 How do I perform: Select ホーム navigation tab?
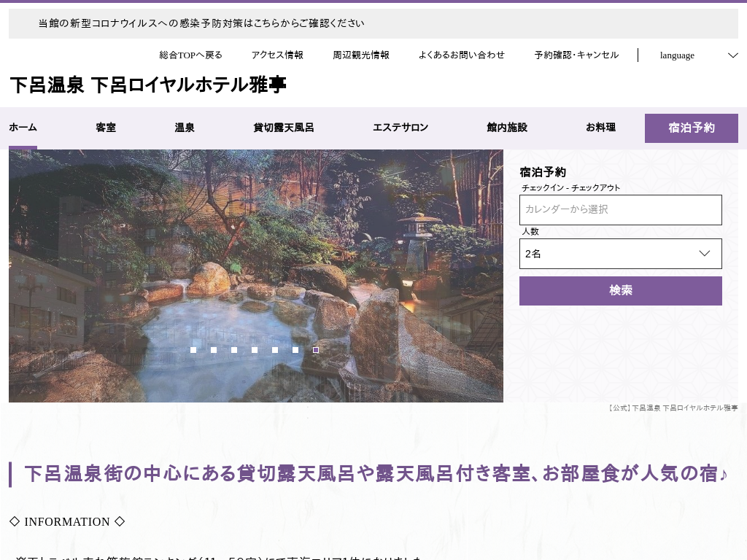(23, 128)
